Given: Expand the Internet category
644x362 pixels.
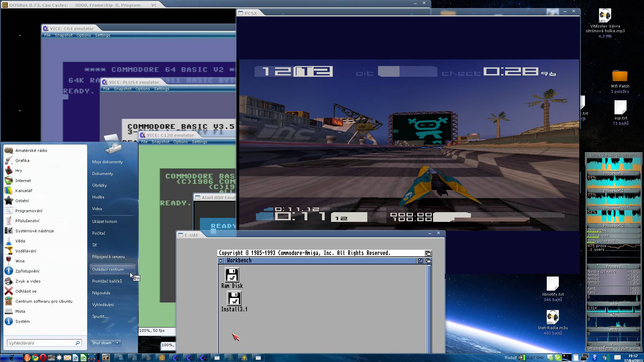Looking at the screenshot, I should [x=45, y=181].
